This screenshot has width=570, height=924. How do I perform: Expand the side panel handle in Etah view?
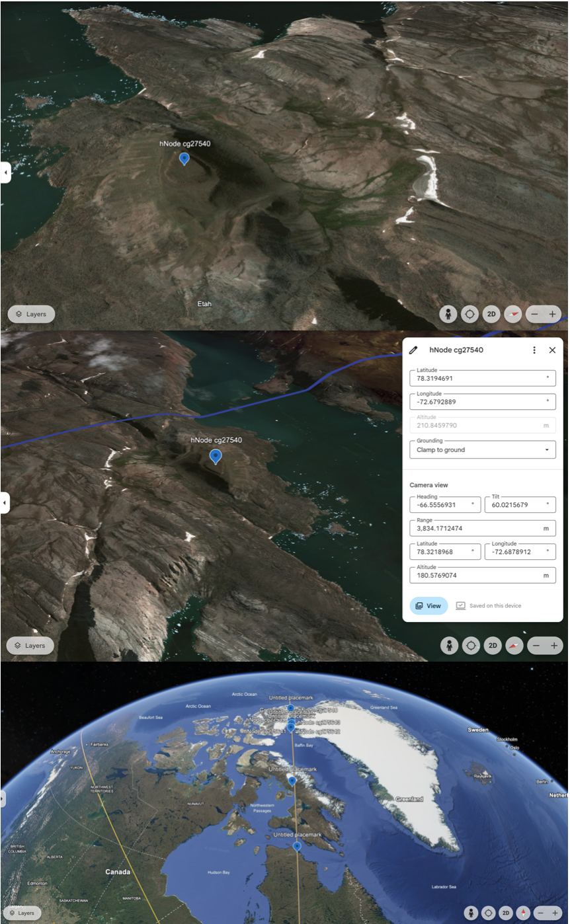click(x=5, y=173)
